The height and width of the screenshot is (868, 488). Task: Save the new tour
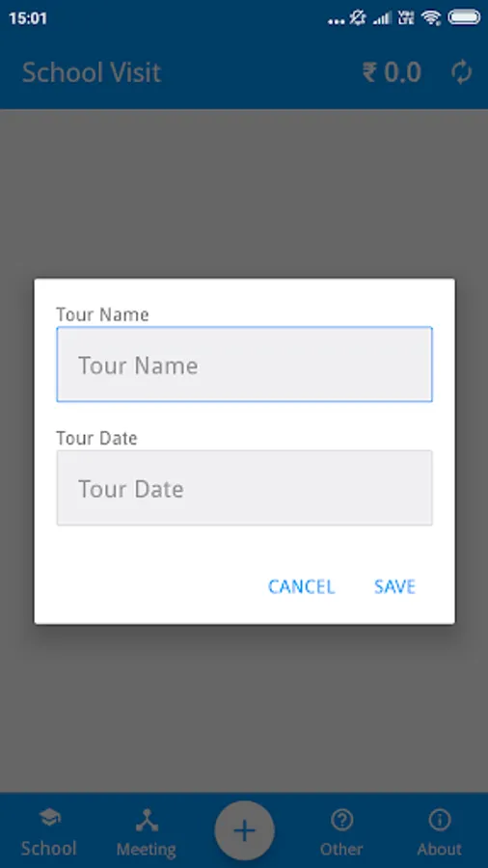coord(394,586)
